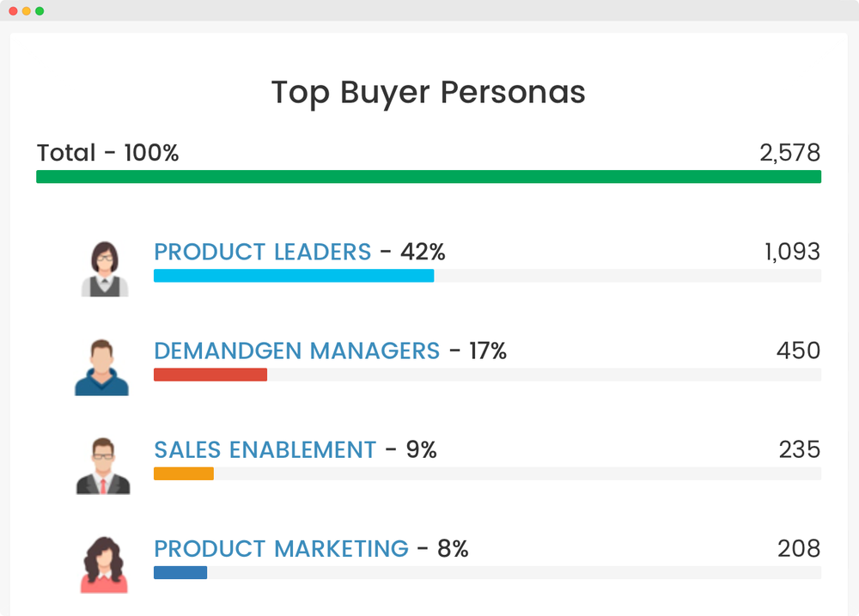The height and width of the screenshot is (616, 859).
Task: Click the 2,578 total count
Action: [790, 153]
